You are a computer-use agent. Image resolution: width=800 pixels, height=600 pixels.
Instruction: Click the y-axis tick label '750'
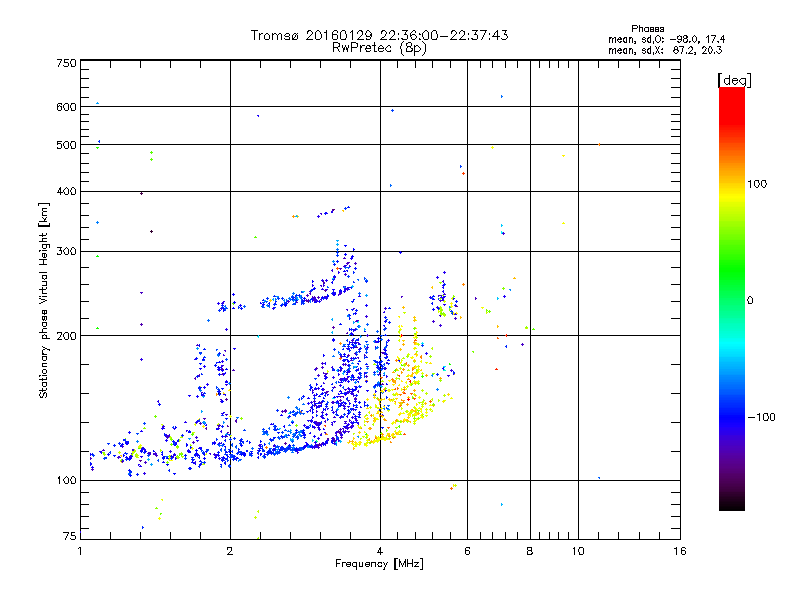click(66, 63)
